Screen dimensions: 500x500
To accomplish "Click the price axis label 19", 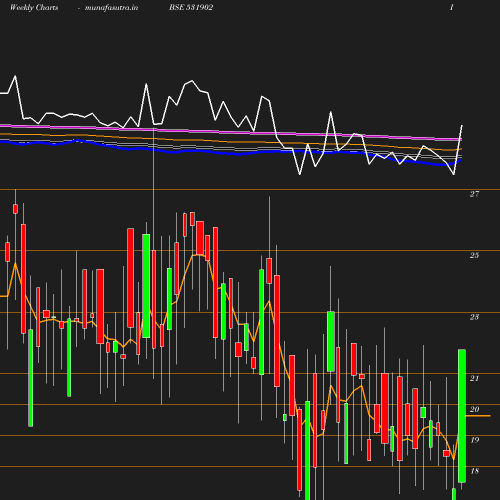I will click(475, 440).
